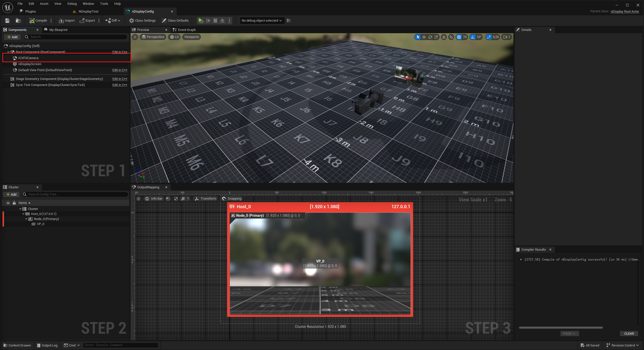The image size is (644, 350).
Task: Click the save asset floppy icon
Action: click(7, 21)
